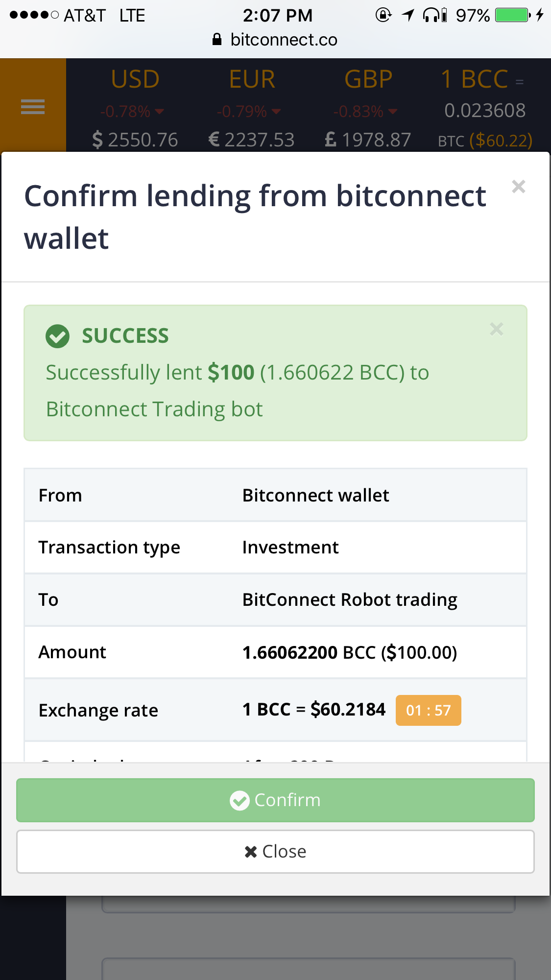The height and width of the screenshot is (980, 551).
Task: Close the lending dialog with top X
Action: pos(519,187)
